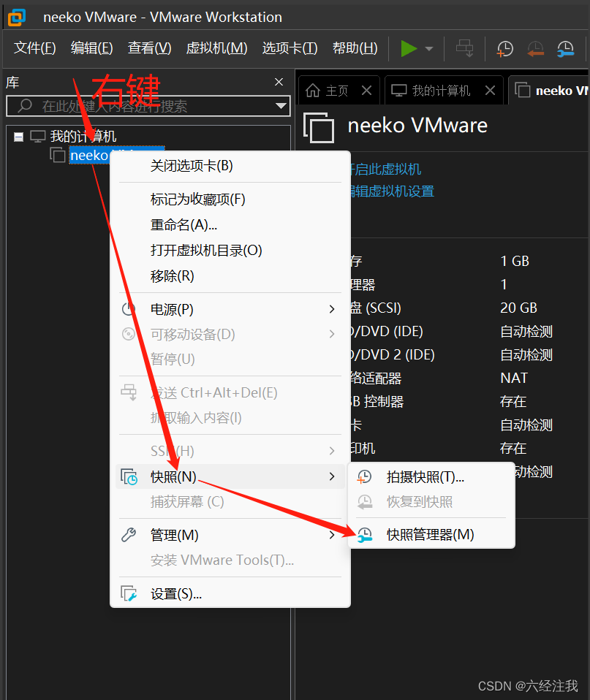Click the take snapshot toolbar icon

[505, 49]
